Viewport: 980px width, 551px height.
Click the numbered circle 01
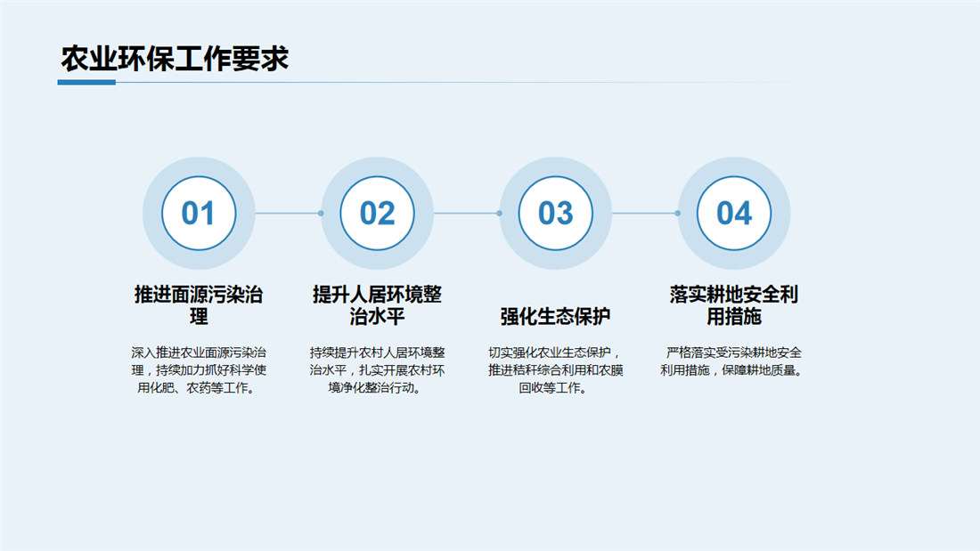tap(199, 213)
